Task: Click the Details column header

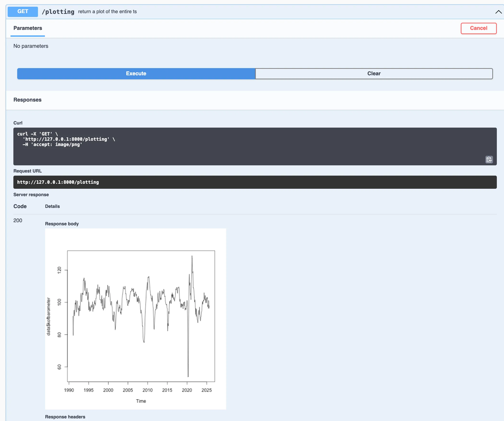Action: click(x=52, y=206)
